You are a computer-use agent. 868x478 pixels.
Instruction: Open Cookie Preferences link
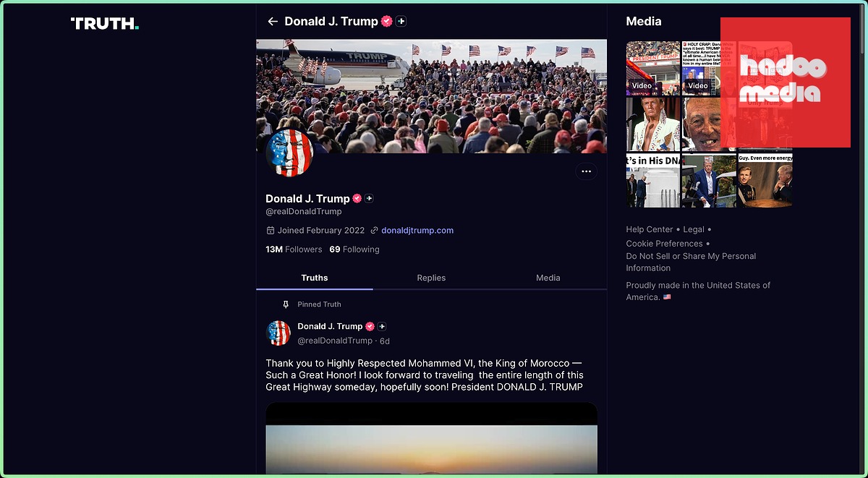tap(664, 244)
